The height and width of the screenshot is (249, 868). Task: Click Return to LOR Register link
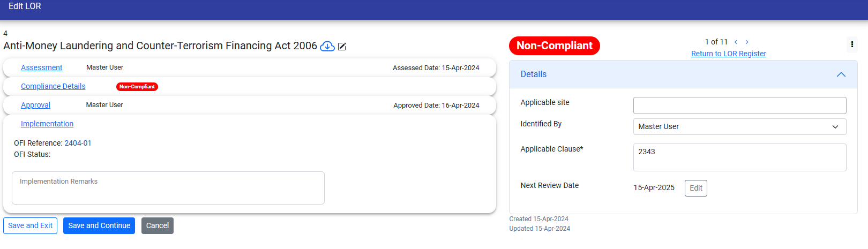click(x=728, y=54)
